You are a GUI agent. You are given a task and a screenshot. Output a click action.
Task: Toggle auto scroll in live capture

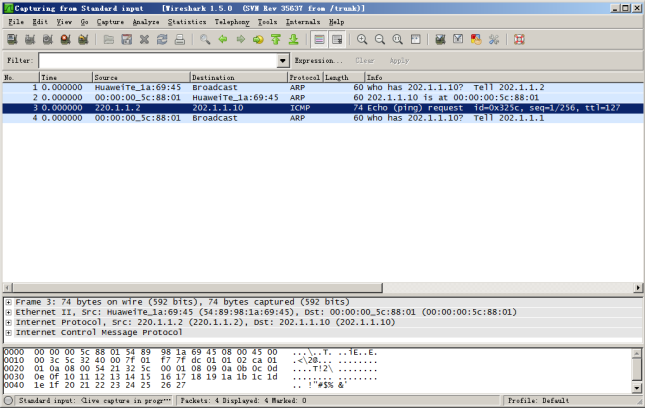click(x=337, y=40)
